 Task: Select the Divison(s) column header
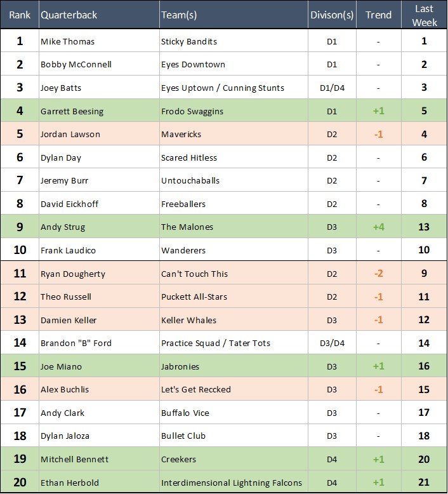pos(332,15)
